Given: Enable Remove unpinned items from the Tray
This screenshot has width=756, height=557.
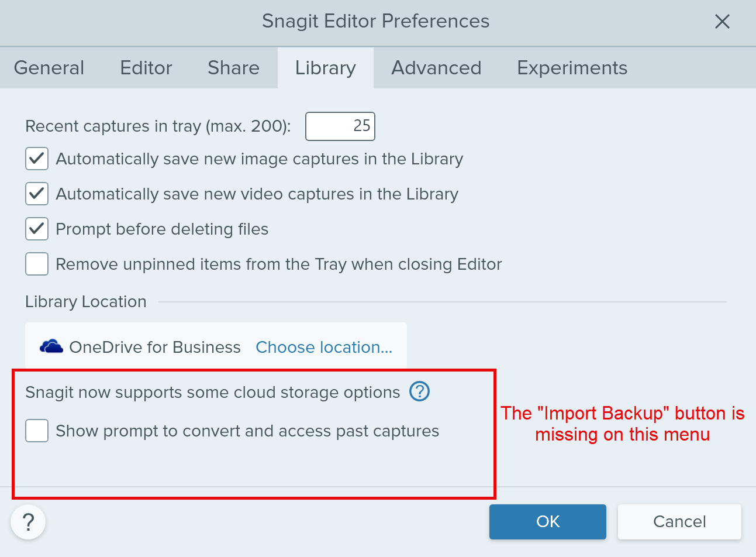Looking at the screenshot, I should [x=37, y=264].
